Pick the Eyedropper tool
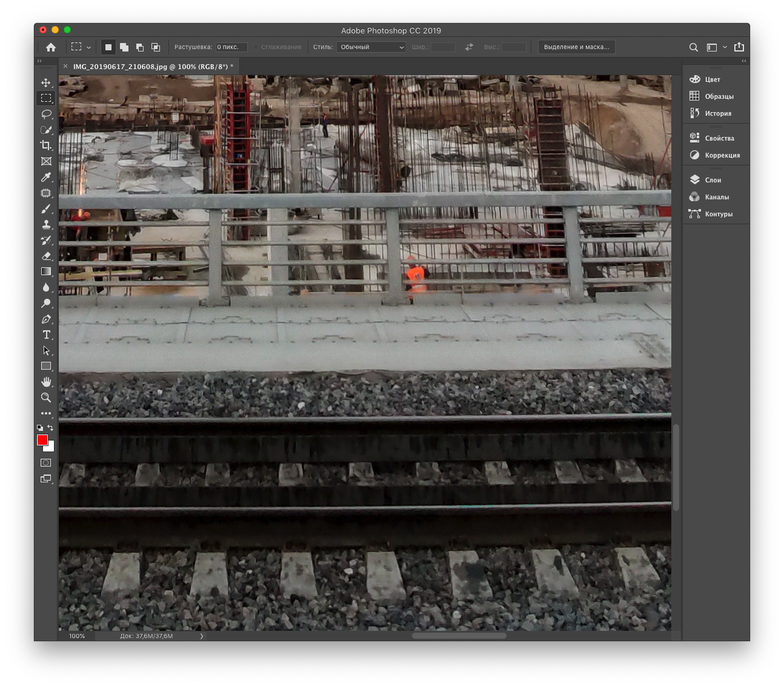The height and width of the screenshot is (686, 784). pos(46,177)
